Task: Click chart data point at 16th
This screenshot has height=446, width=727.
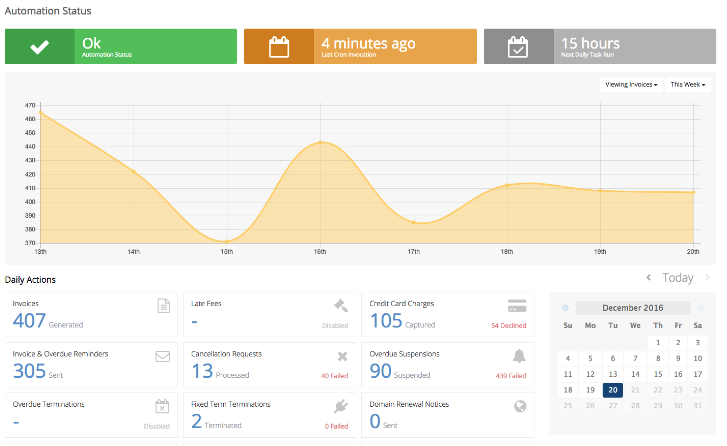Action: [x=320, y=142]
